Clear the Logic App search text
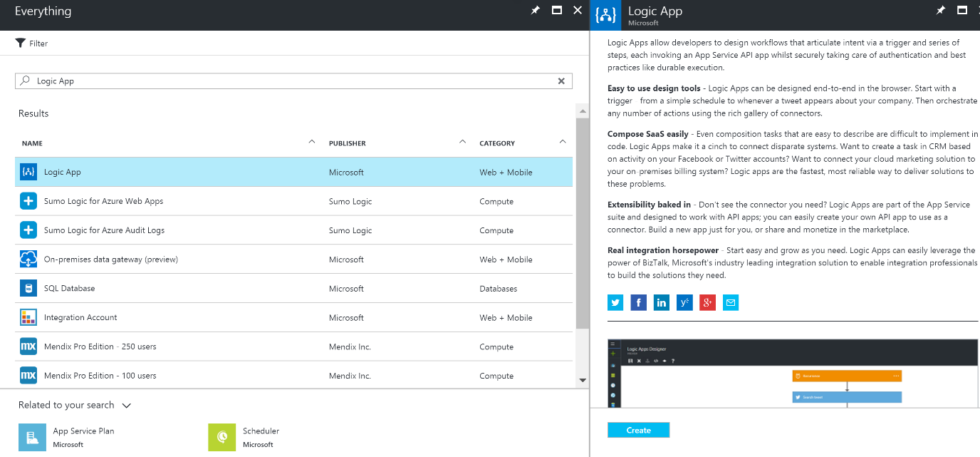Viewport: 980px width, 457px height. tap(561, 81)
